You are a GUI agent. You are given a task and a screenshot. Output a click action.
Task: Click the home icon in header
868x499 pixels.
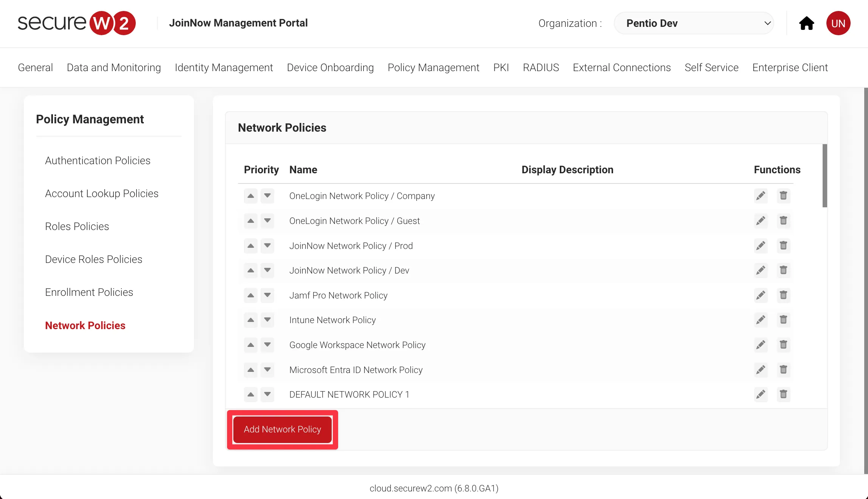coord(806,23)
